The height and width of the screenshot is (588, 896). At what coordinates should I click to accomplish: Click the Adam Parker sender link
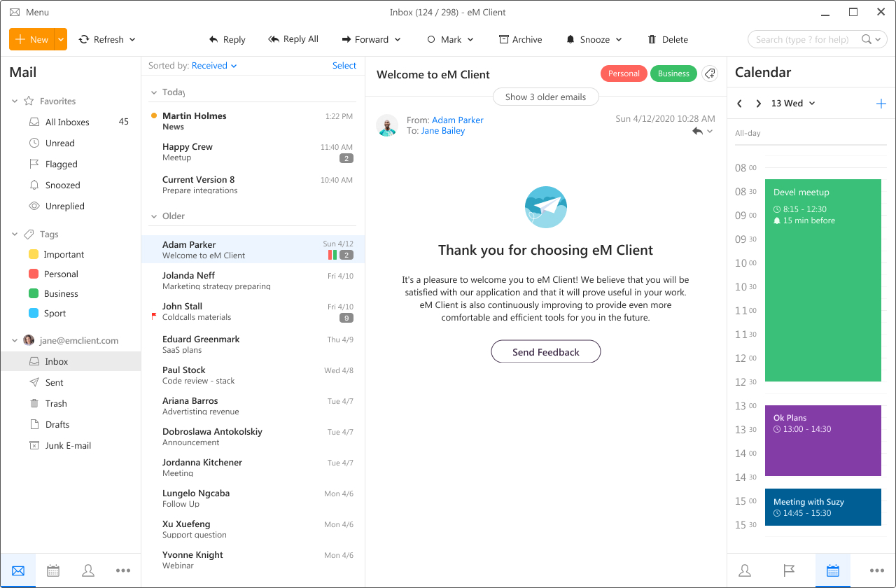[x=458, y=120]
